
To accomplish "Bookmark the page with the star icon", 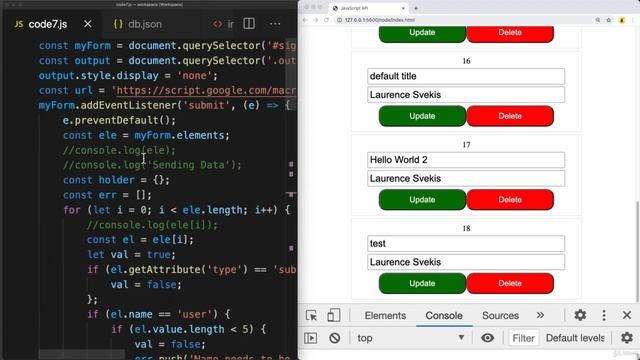I will (609, 20).
